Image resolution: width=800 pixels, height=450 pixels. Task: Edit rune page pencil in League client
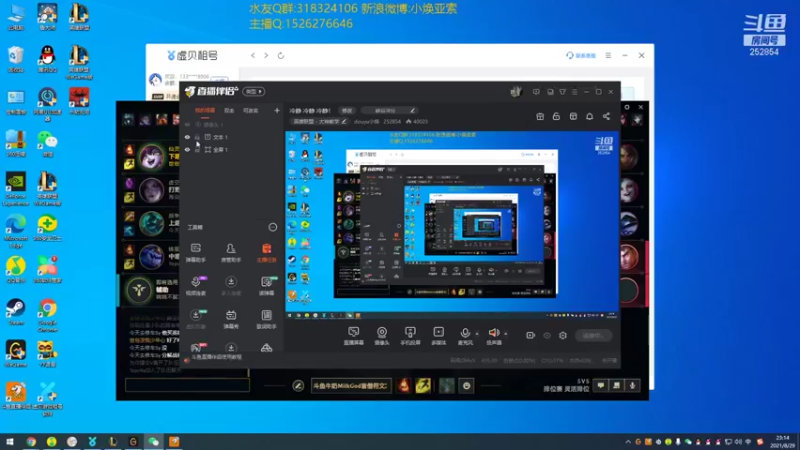click(298, 386)
